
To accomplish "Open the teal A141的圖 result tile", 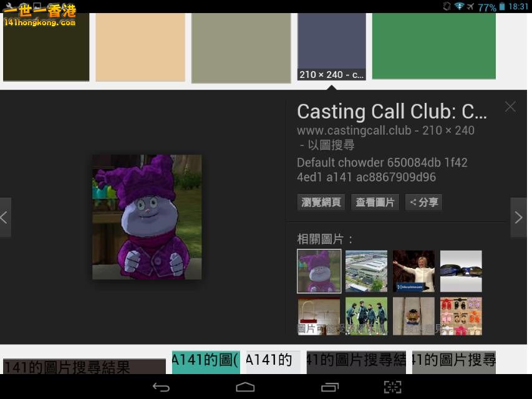I will [206, 362].
